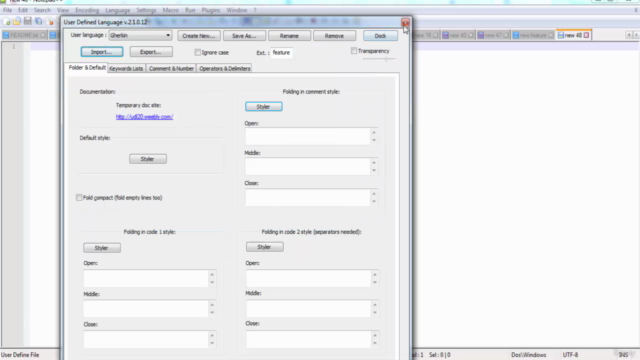
Task: Switch to the Keywords Lists tab
Action: click(x=126, y=69)
